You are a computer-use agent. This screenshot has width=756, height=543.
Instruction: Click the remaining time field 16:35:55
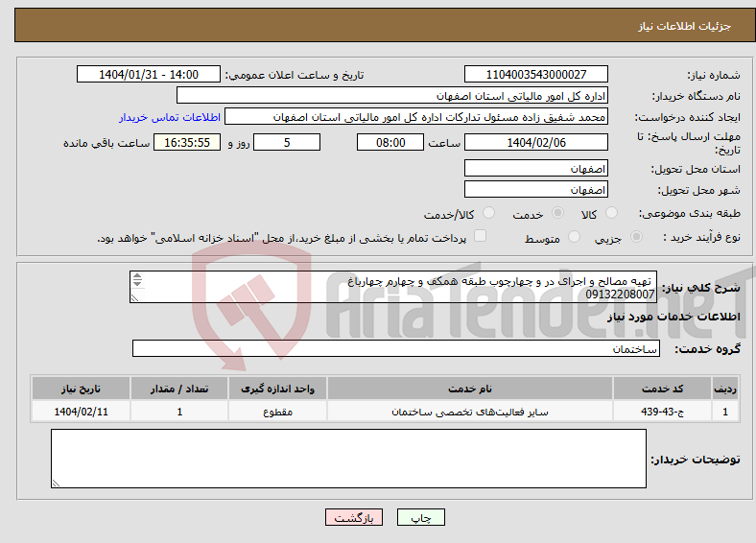pos(187,142)
